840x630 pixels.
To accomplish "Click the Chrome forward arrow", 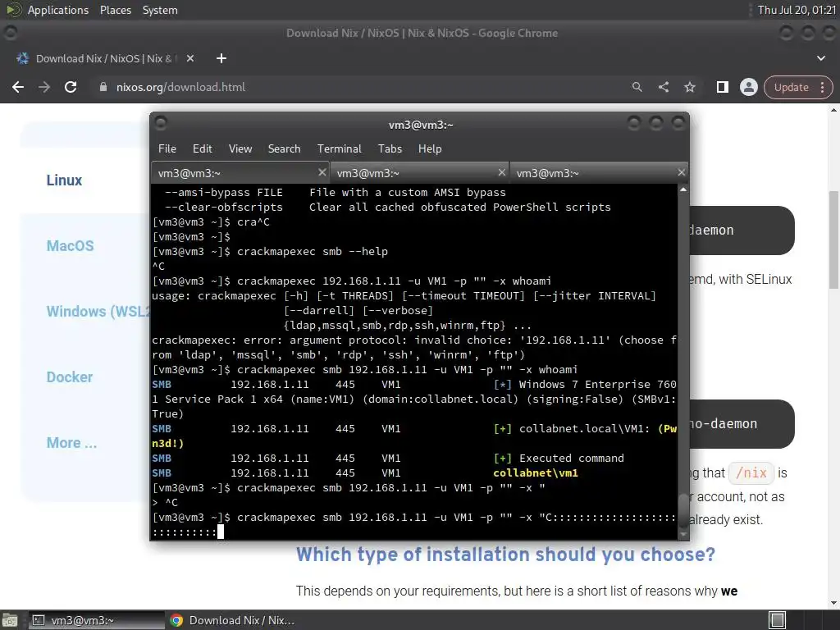I will pyautogui.click(x=44, y=87).
